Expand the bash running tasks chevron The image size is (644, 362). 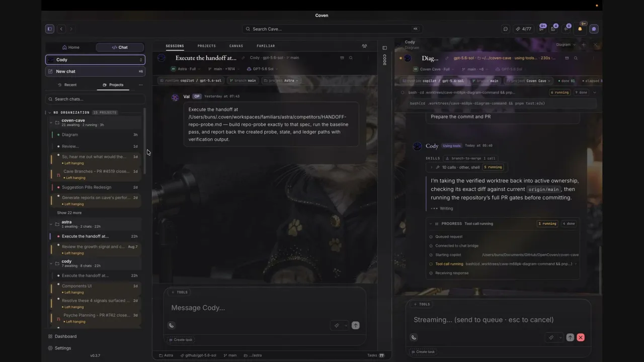tap(595, 93)
